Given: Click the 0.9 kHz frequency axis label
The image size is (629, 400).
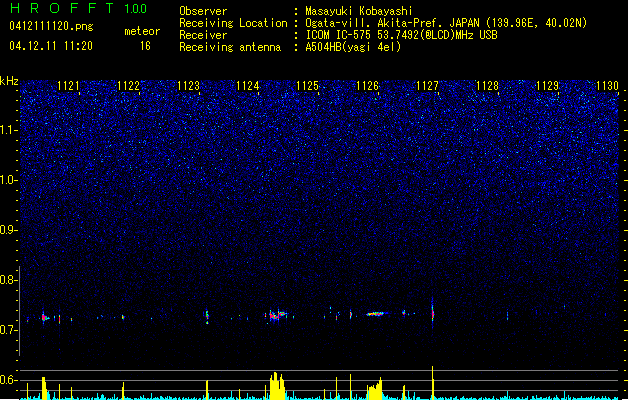Looking at the screenshot, I should pyautogui.click(x=9, y=230).
